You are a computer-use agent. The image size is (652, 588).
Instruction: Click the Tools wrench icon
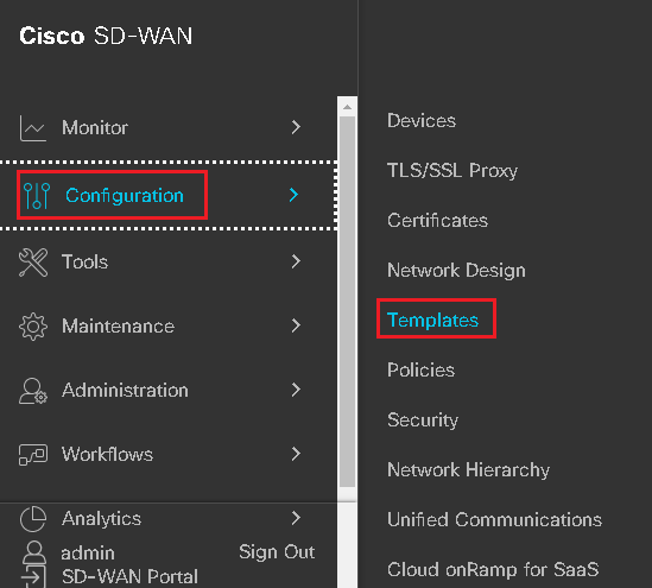[33, 262]
